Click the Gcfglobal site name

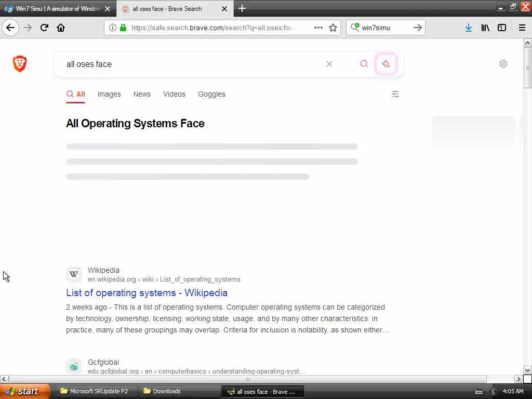point(103,362)
